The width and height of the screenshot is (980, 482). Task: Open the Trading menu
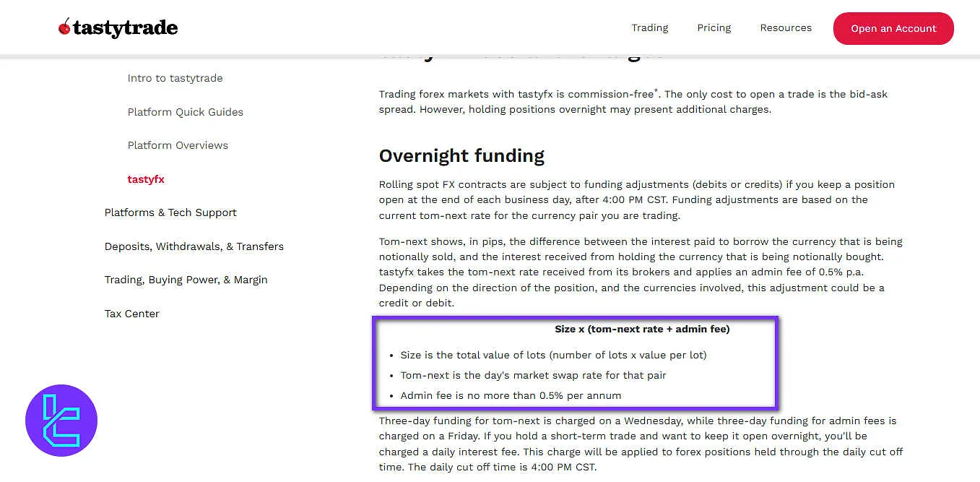point(649,27)
